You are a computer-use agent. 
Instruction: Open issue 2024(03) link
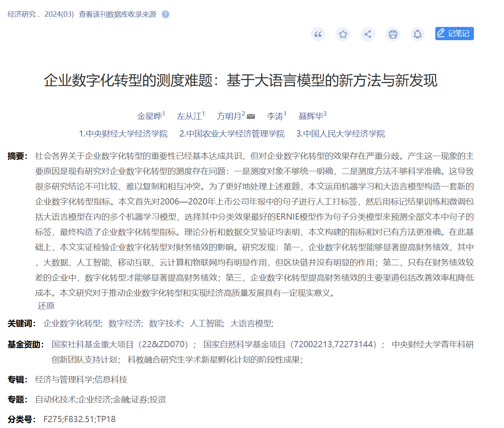pyautogui.click(x=59, y=14)
